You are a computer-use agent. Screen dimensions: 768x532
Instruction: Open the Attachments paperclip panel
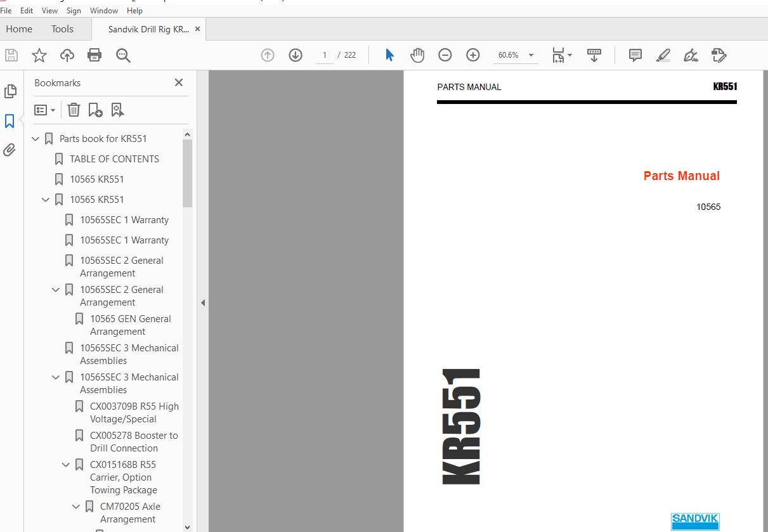tap(9, 150)
